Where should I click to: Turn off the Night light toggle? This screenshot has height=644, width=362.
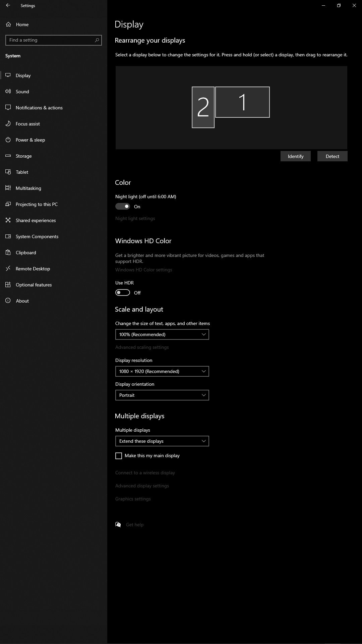pyautogui.click(x=123, y=206)
